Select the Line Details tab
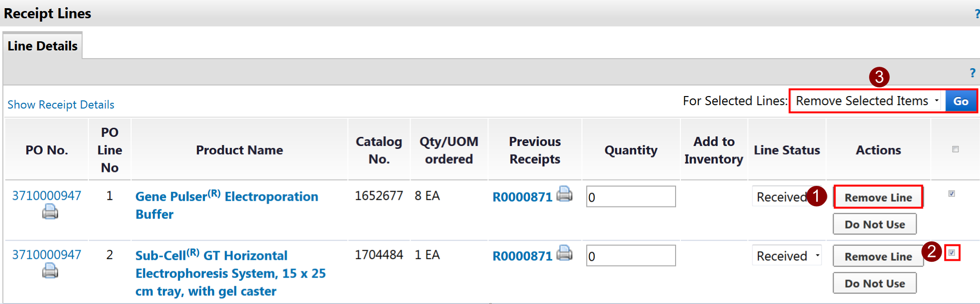The width and height of the screenshot is (980, 304). [x=43, y=46]
